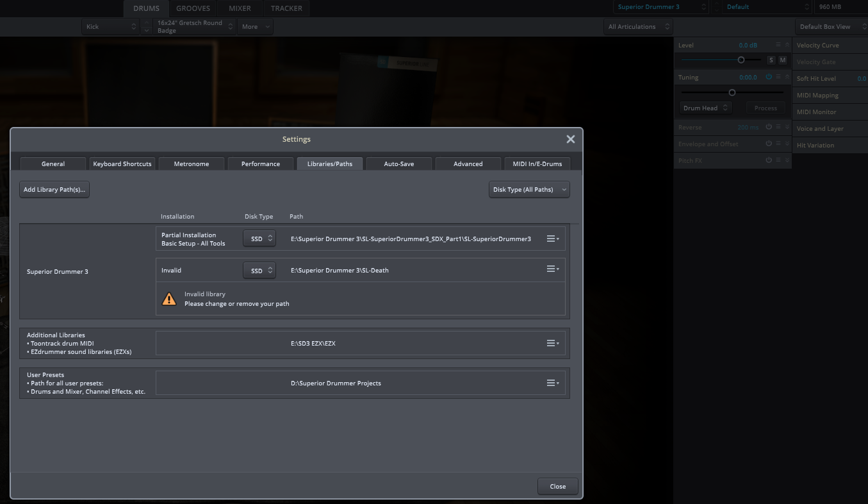Mute the kick with the M button
The height and width of the screenshot is (504, 868).
782,60
